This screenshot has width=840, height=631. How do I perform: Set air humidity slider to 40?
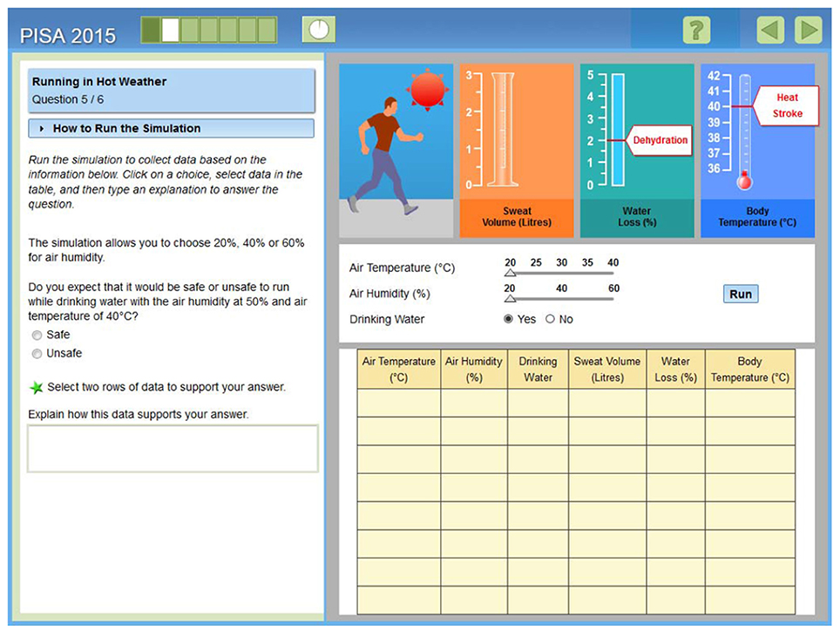[x=561, y=299]
